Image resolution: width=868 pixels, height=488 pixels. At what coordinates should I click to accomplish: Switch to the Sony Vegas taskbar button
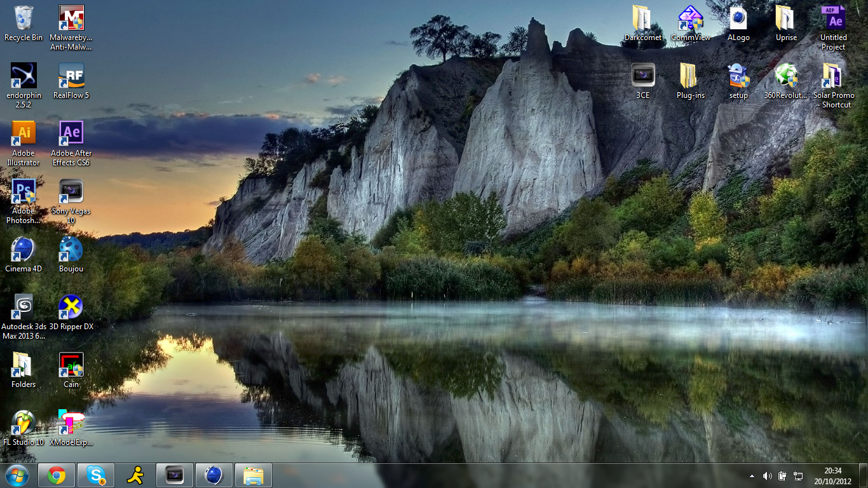pyautogui.click(x=175, y=475)
